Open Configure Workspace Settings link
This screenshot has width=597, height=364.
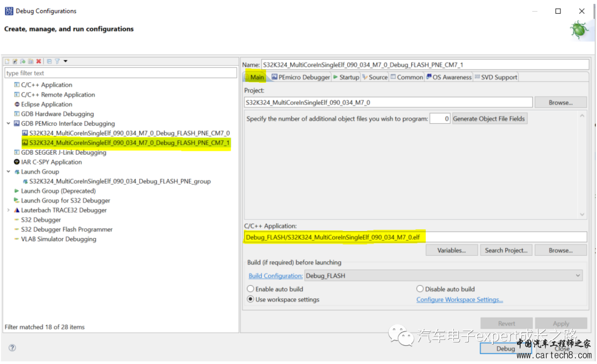(x=459, y=300)
